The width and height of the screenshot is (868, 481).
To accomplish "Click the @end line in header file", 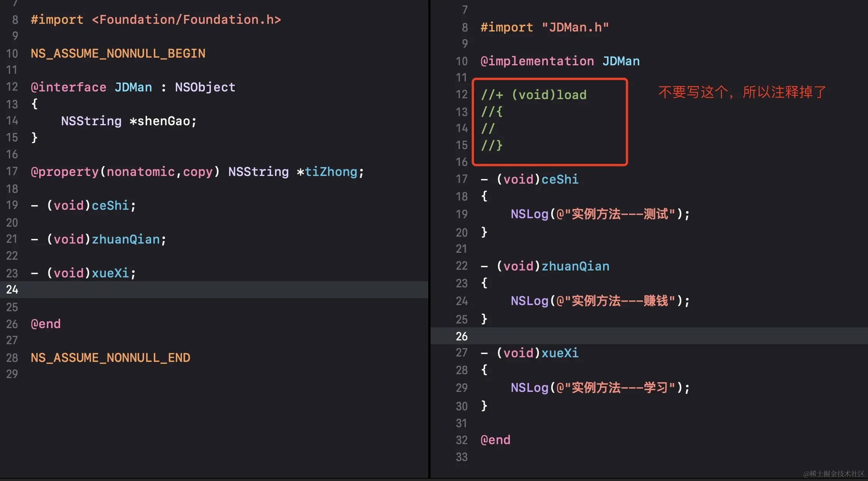I will click(x=46, y=324).
